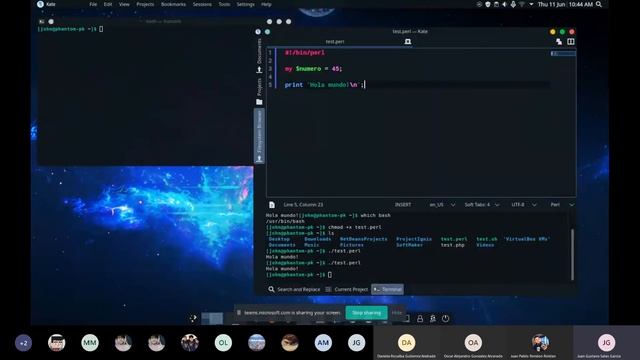Expand the system tray arrow
This screenshot has width=640, height=360.
[x=531, y=4]
